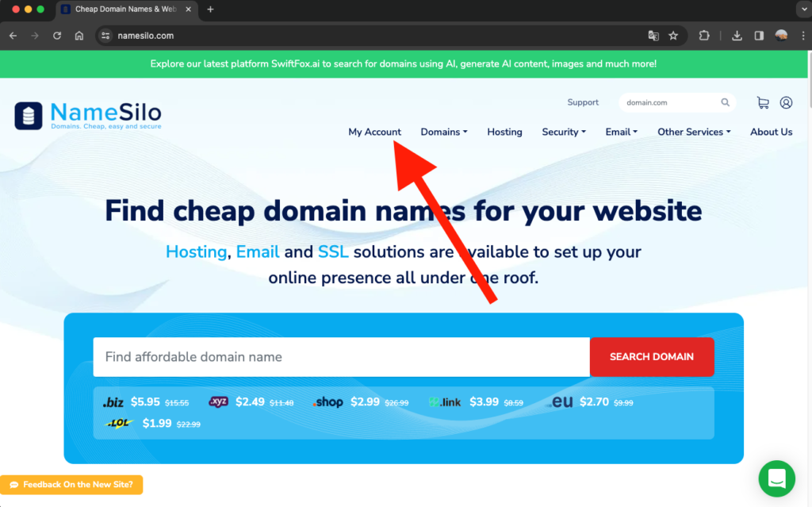Viewport: 812px width, 507px height.
Task: Click the browser back arrow
Action: pyautogui.click(x=13, y=36)
